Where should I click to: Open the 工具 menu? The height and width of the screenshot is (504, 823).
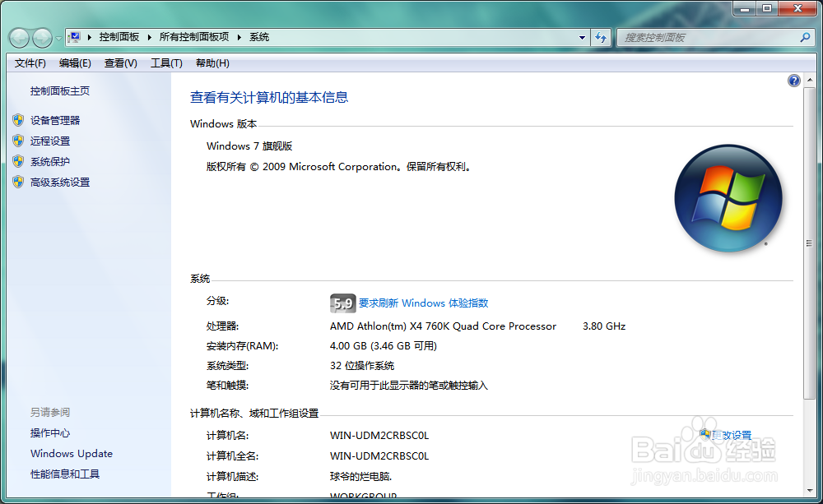165,62
